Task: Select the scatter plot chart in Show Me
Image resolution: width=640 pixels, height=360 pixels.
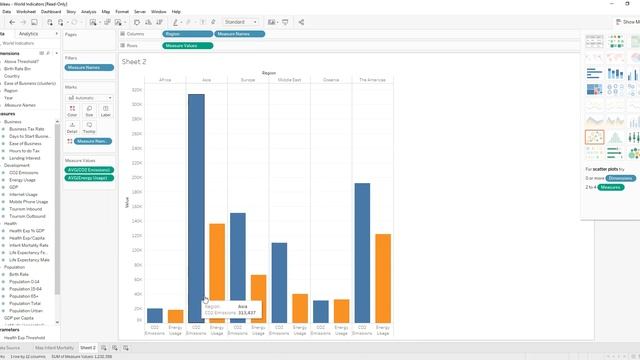Action: click(594, 137)
